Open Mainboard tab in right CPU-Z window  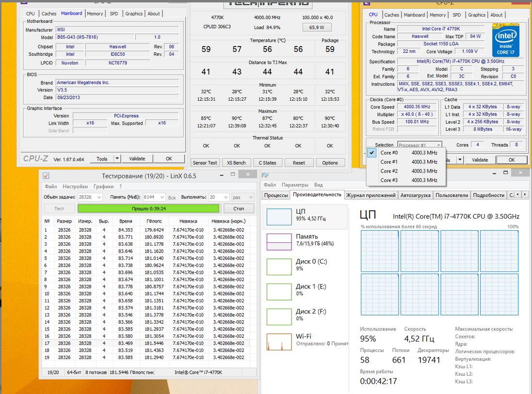[414, 15]
